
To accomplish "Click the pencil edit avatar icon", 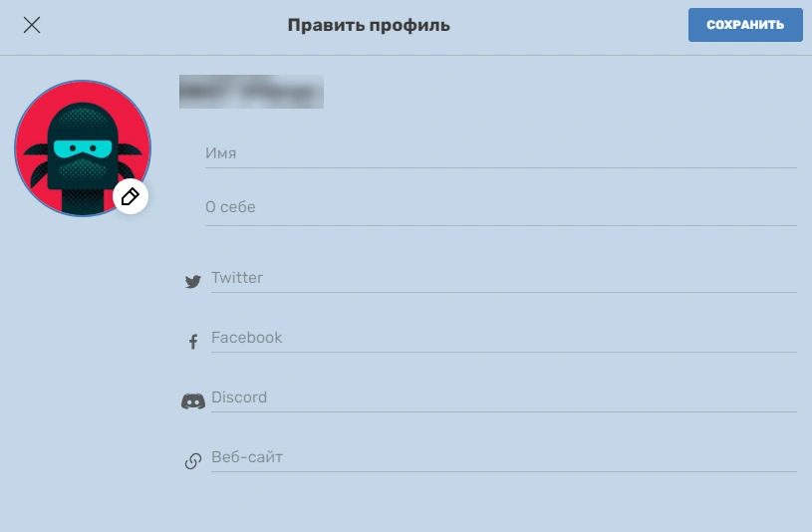I will (x=131, y=197).
